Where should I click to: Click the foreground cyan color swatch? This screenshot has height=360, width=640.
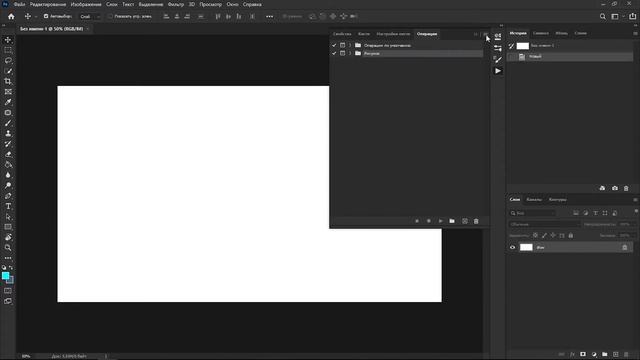5,276
